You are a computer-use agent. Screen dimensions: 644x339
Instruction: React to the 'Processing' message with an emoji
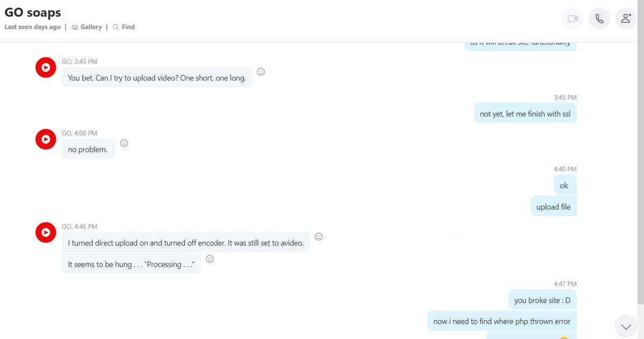209,259
